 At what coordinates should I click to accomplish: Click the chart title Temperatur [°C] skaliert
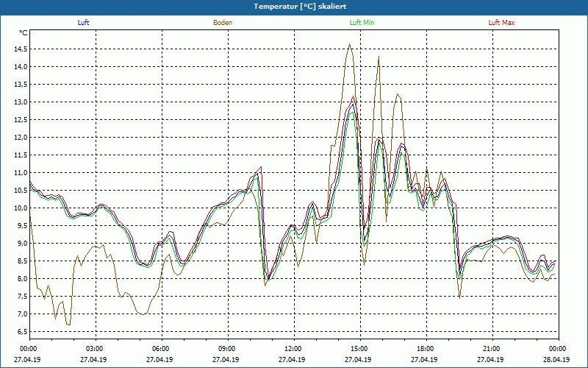[x=300, y=7]
